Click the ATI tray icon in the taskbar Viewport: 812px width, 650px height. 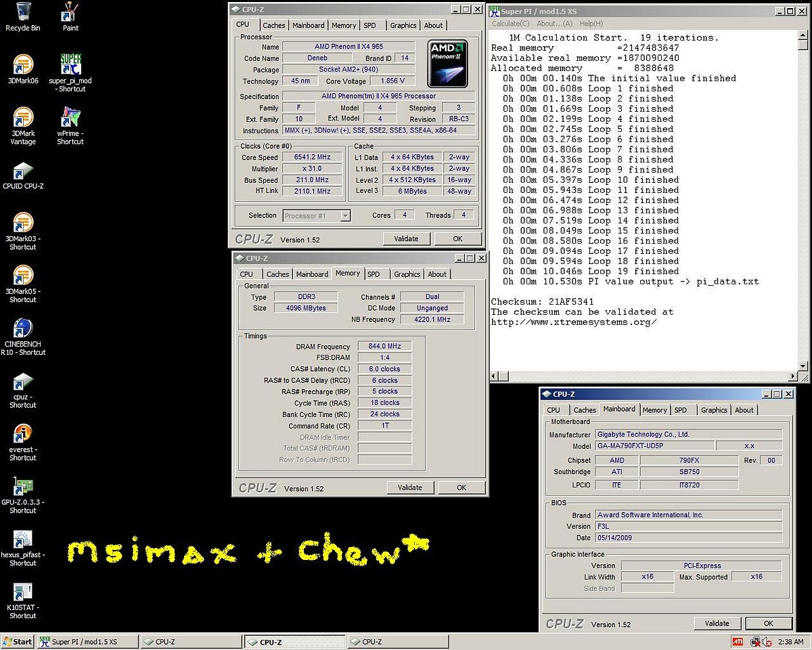pyautogui.click(x=738, y=641)
